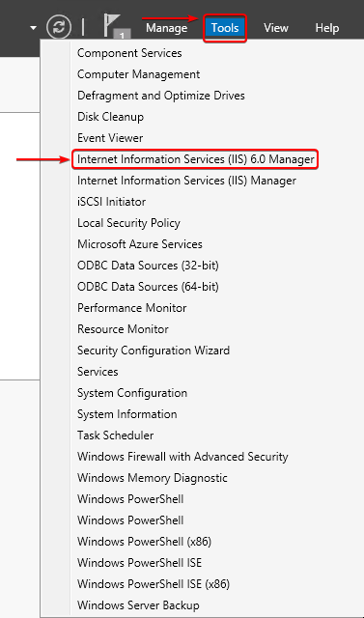364x618 pixels.
Task: Open Internet Information Services (IIS) Manager
Action: (186, 181)
